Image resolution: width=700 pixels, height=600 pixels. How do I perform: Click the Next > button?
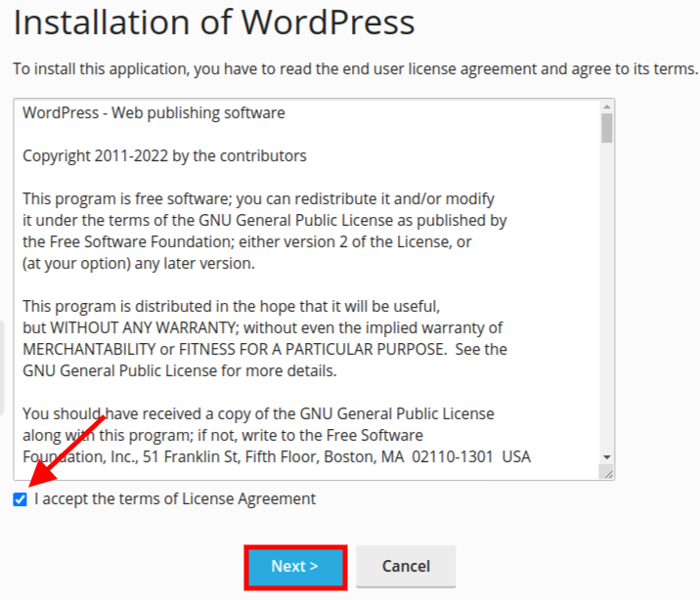[295, 567]
